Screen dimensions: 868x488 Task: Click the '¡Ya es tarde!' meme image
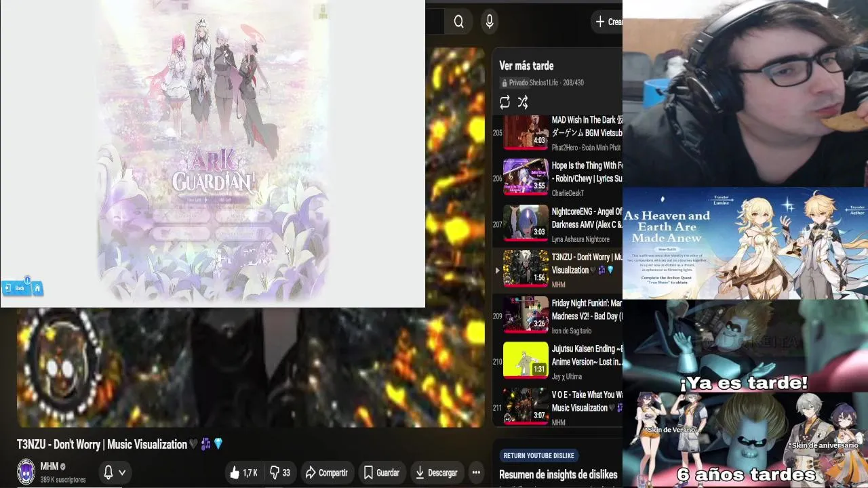(745, 346)
